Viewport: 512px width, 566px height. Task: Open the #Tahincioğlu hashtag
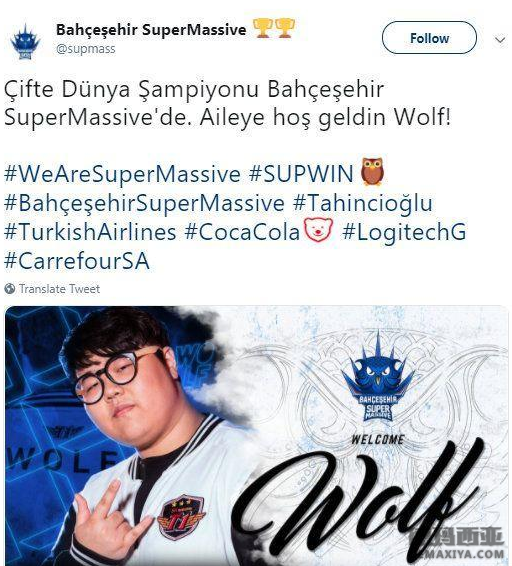[363, 203]
